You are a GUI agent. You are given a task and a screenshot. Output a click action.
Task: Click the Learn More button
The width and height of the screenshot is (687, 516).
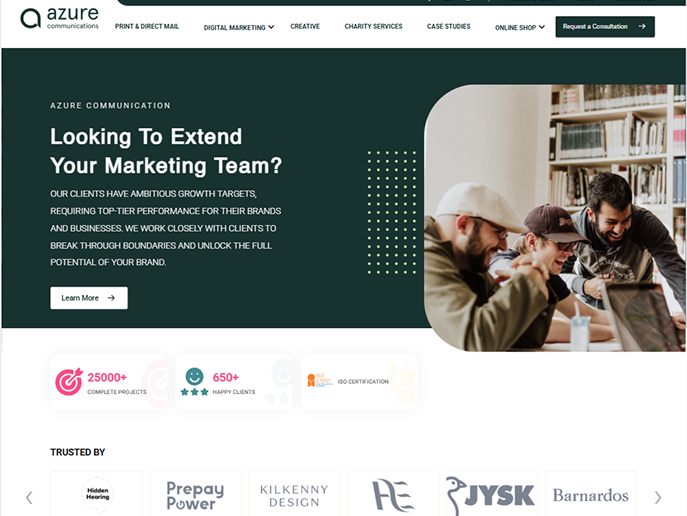tap(89, 298)
